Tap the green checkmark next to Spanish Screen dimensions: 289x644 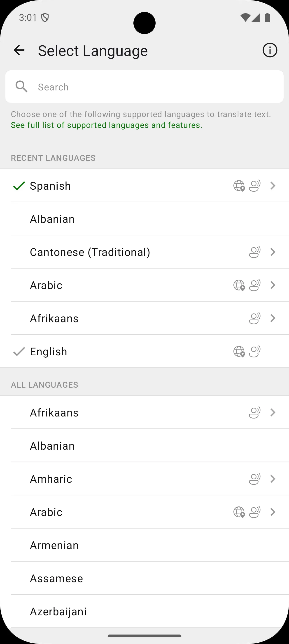pos(19,186)
